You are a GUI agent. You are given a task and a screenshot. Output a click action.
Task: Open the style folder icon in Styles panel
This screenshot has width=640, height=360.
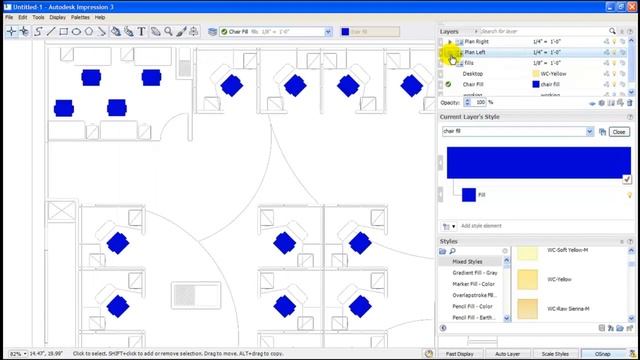tap(442, 251)
